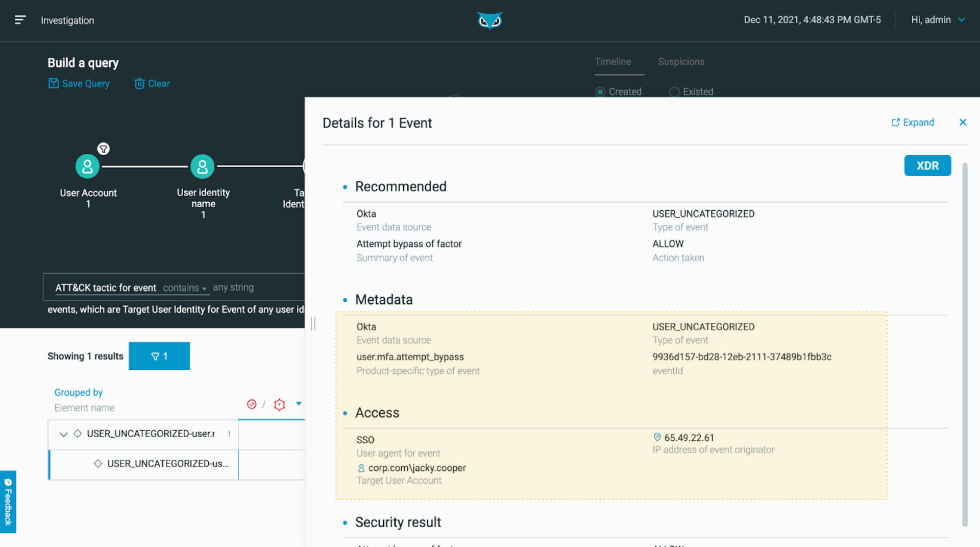Click the Metadata section heading

(384, 300)
